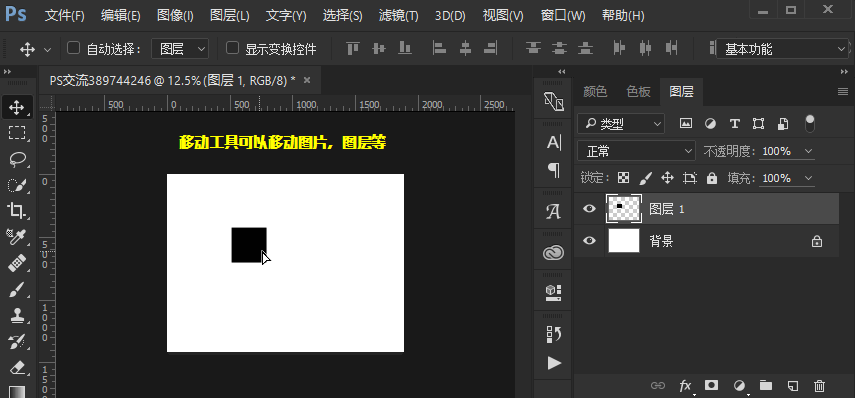Select the Spot Healing Brush tool
Viewport: 855px width, 398px height.
(x=17, y=264)
